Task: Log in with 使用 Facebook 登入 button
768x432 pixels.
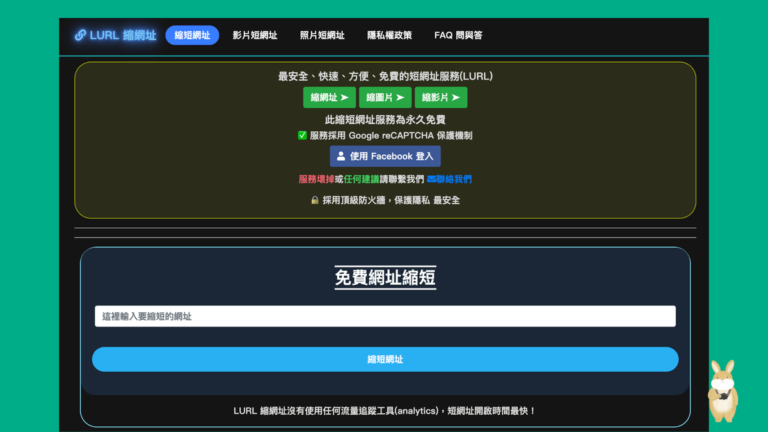Action: (x=385, y=156)
